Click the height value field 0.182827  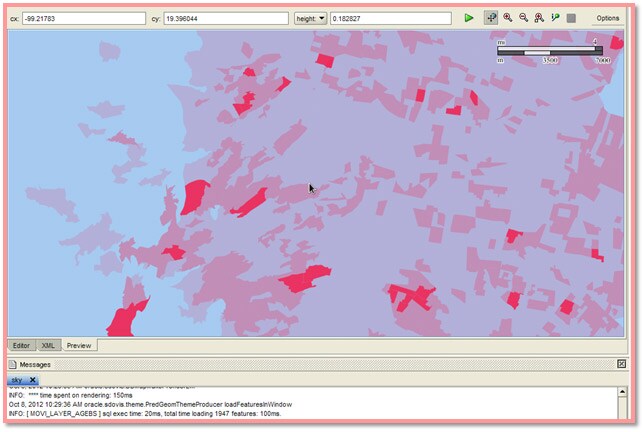point(391,18)
